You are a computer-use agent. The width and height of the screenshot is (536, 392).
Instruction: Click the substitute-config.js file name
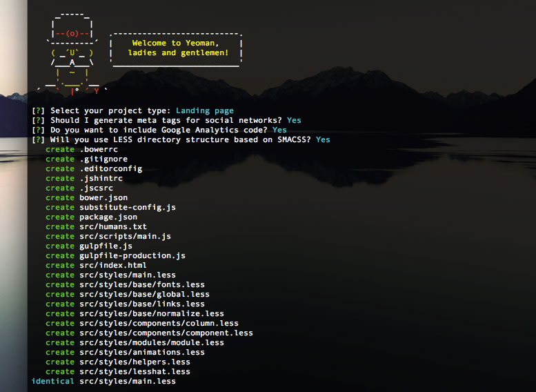(128, 207)
